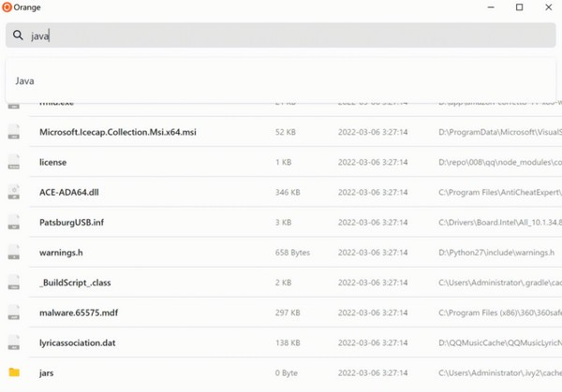The image size is (562, 392).
Task: Focus the search box containing "java"
Action: pyautogui.click(x=281, y=36)
